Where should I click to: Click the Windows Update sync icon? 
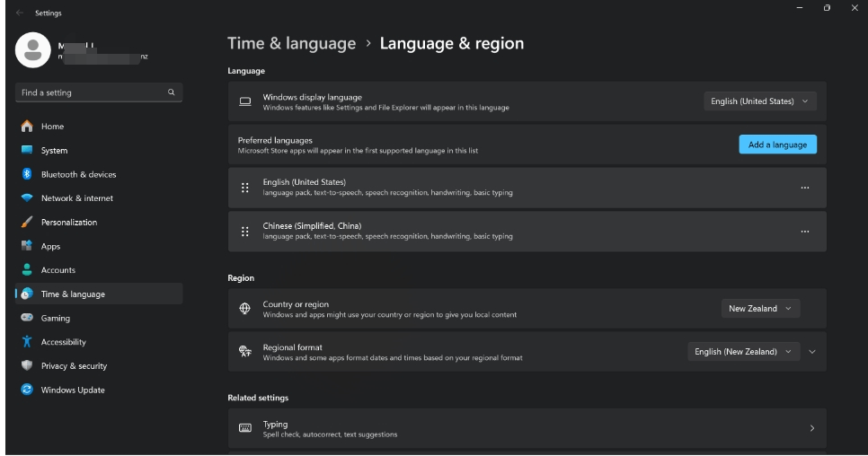pos(27,390)
